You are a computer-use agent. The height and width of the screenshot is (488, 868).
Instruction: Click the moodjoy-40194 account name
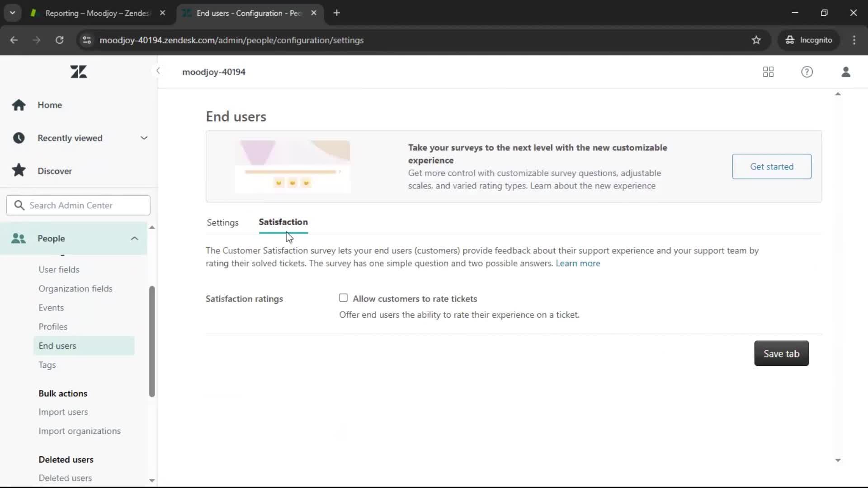click(x=214, y=72)
